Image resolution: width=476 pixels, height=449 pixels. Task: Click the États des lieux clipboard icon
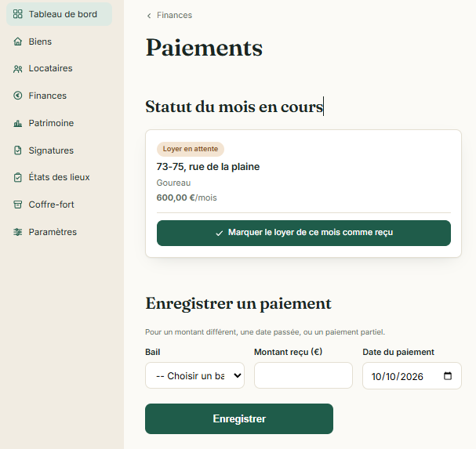pos(17,177)
